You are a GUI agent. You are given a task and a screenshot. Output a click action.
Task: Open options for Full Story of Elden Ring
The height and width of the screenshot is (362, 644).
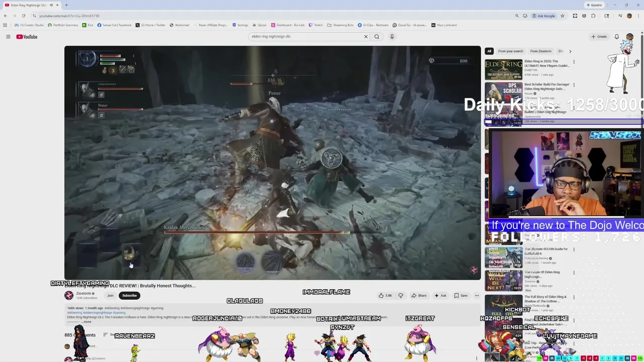tap(574, 297)
